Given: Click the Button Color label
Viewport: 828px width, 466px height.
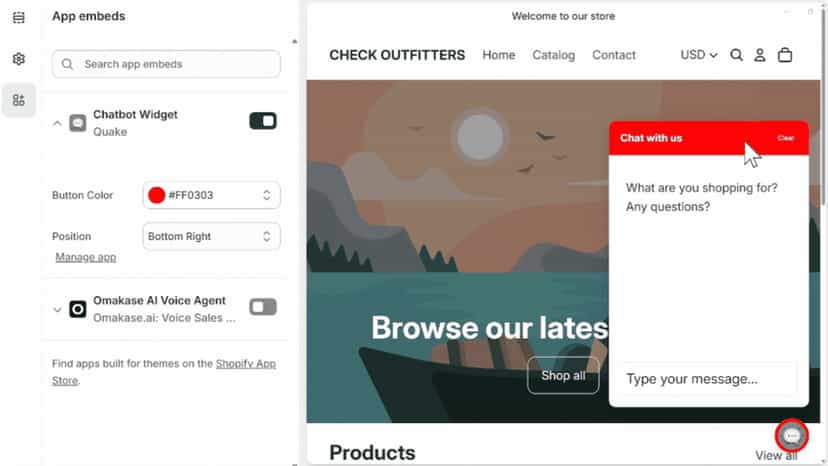Looking at the screenshot, I should click(82, 195).
